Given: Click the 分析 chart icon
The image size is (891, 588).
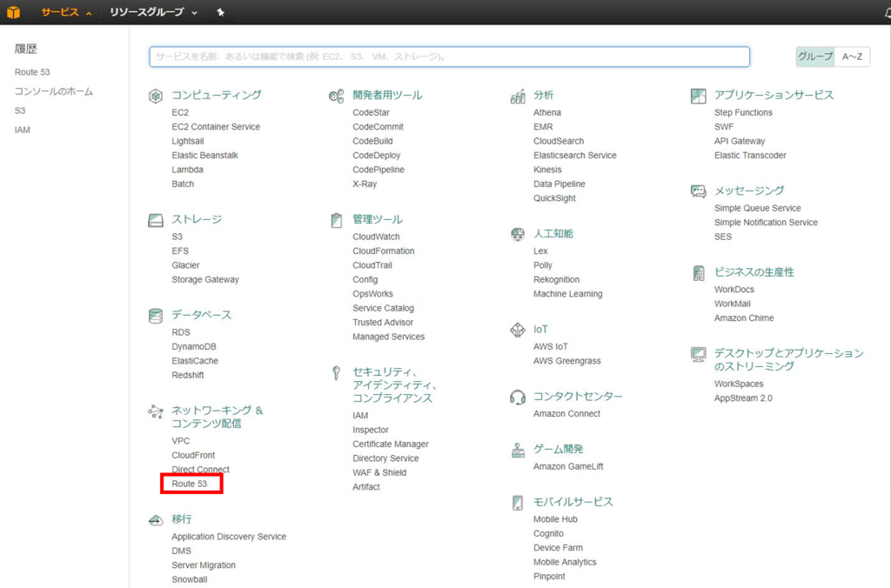Looking at the screenshot, I should click(518, 96).
